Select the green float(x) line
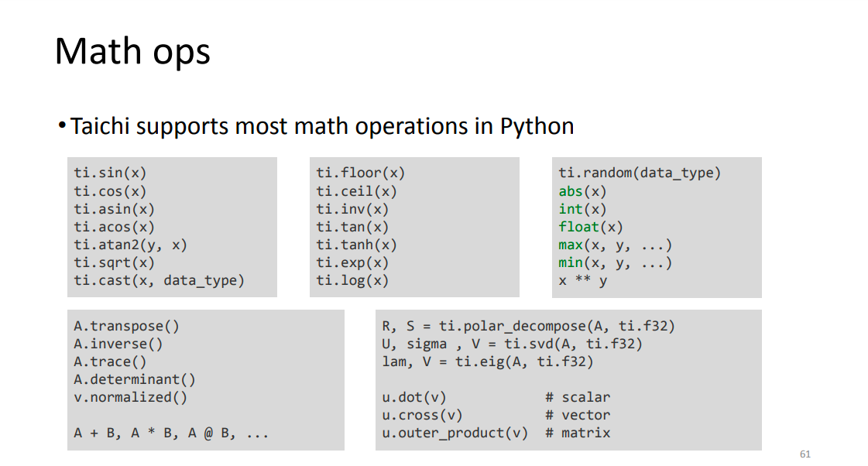 (x=591, y=228)
